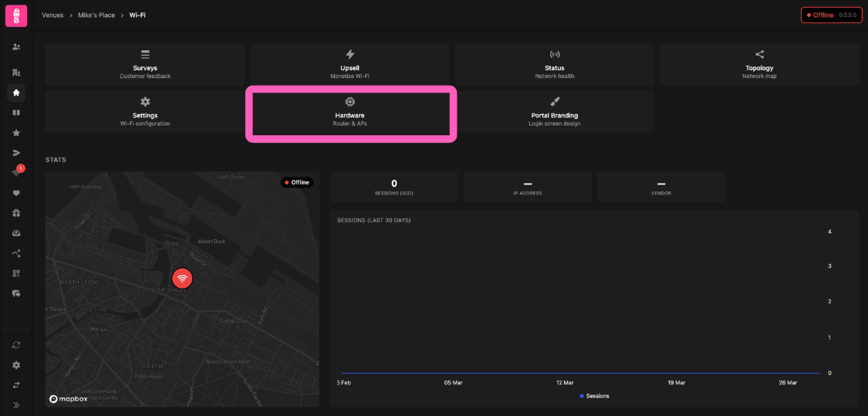Go to Venues in the breadcrumb

click(52, 15)
